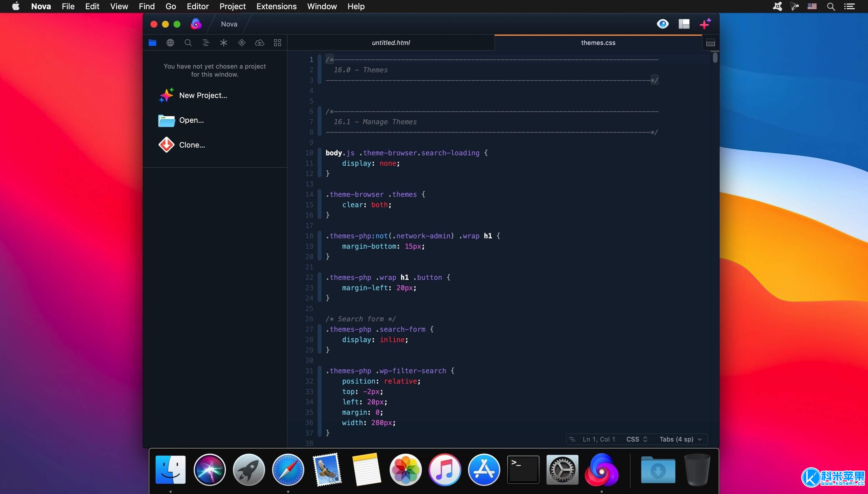Open the Notification Center list icon

pyautogui.click(x=849, y=6)
